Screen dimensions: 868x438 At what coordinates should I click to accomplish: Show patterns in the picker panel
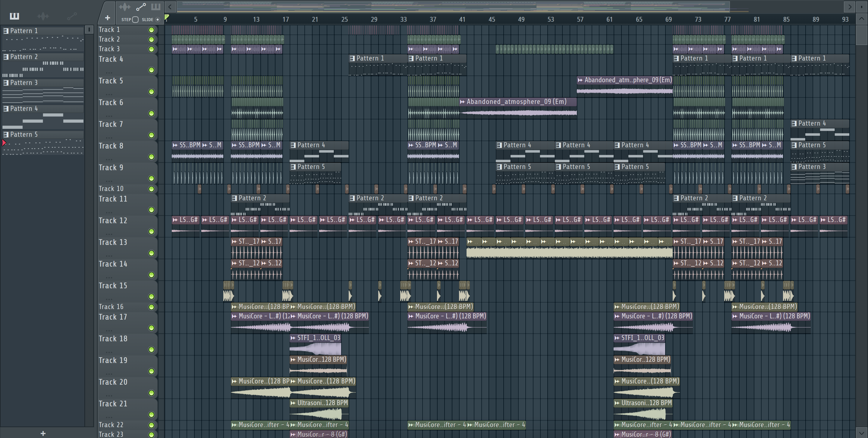[14, 16]
